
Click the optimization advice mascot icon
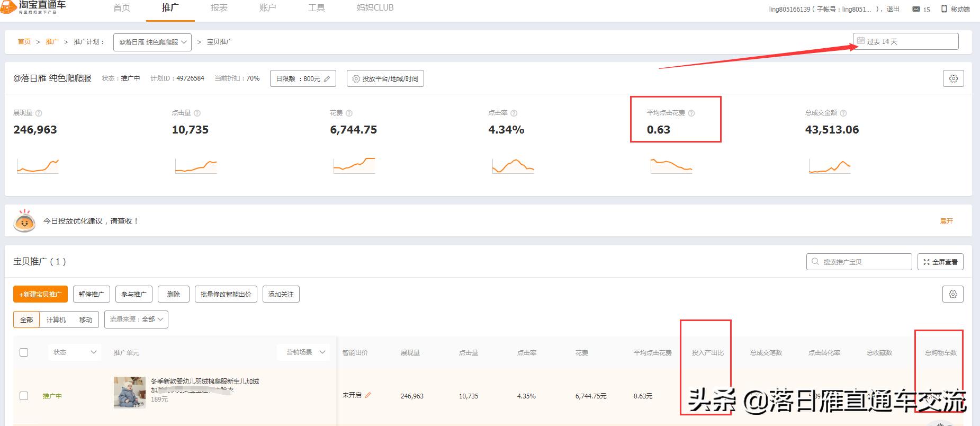pos(24,221)
